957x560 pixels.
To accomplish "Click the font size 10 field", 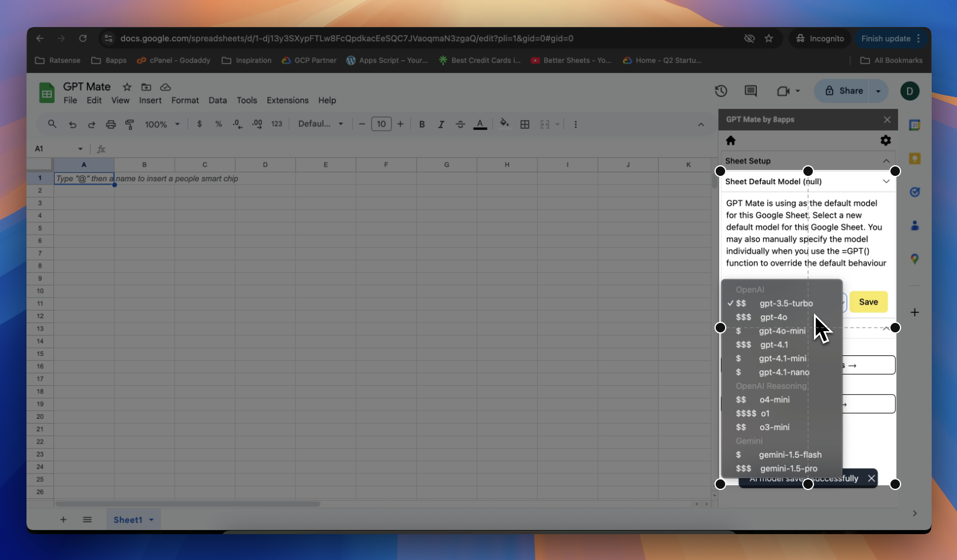I will coord(381,124).
